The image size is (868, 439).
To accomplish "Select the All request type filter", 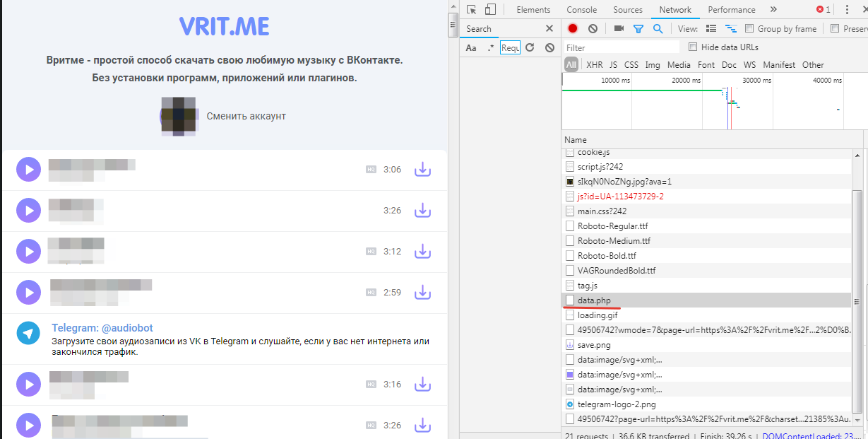I will [x=571, y=65].
